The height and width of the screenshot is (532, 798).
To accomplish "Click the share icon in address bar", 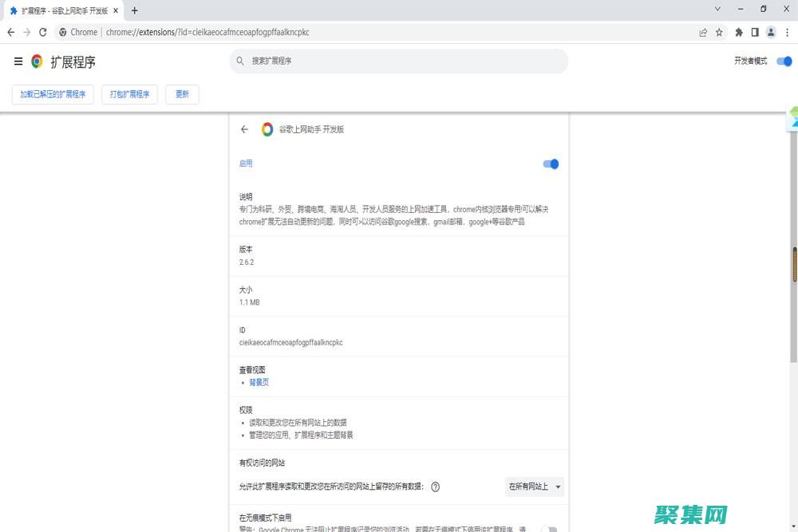I will pos(702,32).
